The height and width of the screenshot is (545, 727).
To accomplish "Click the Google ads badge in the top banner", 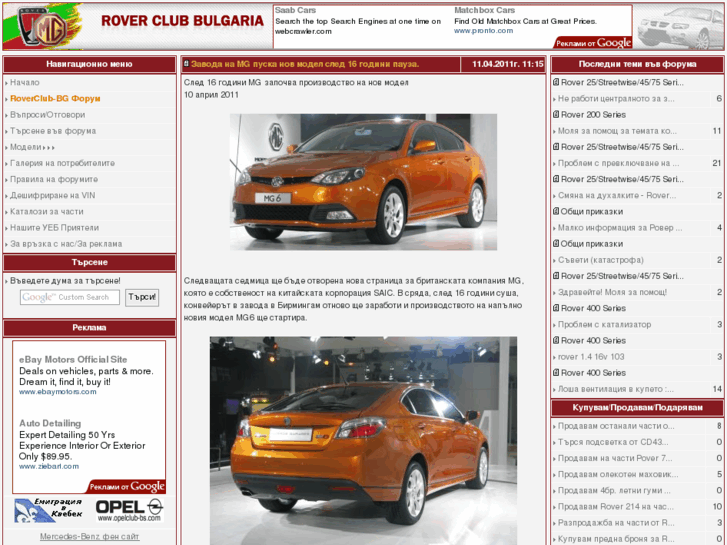I will tap(593, 43).
